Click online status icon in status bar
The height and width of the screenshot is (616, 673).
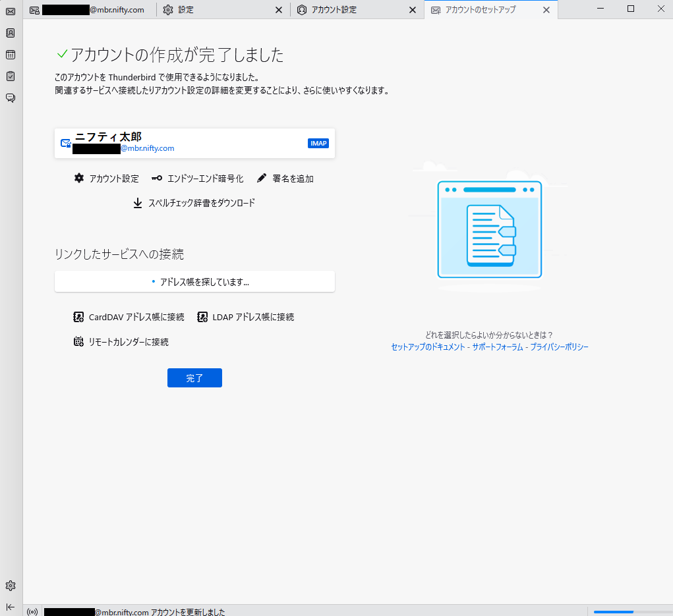(32, 612)
